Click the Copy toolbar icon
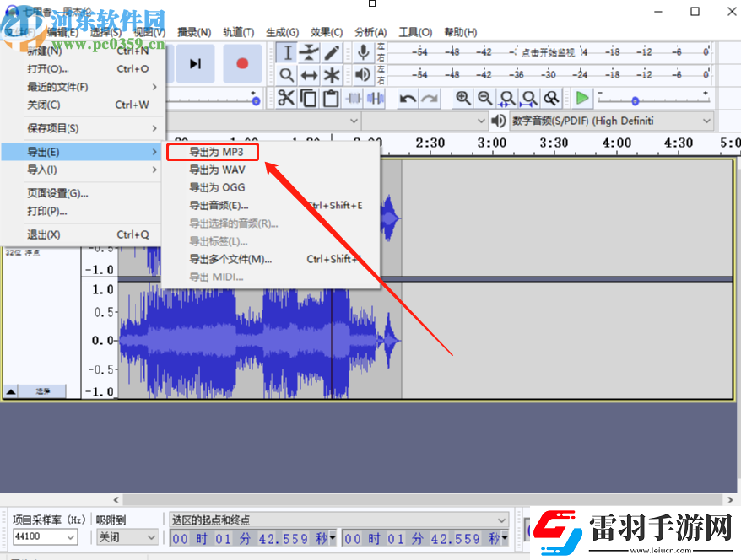 [x=309, y=98]
